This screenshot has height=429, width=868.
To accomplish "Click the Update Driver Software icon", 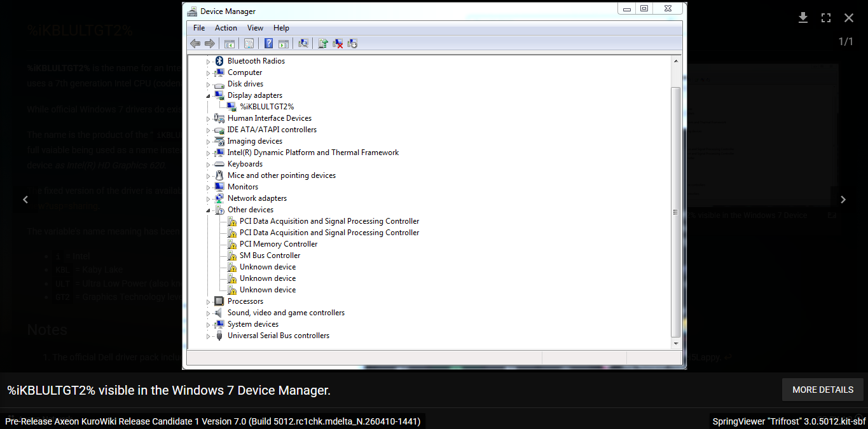I will [x=323, y=43].
